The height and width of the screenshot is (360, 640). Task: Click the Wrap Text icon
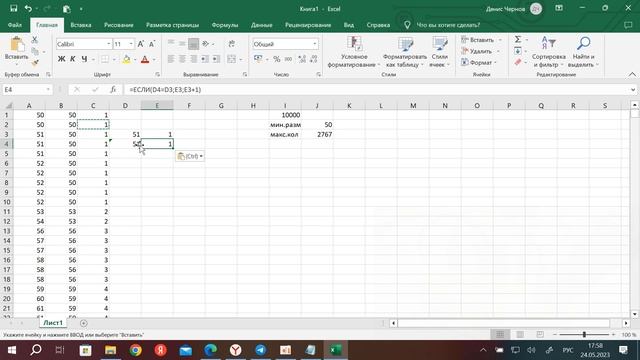coord(232,44)
